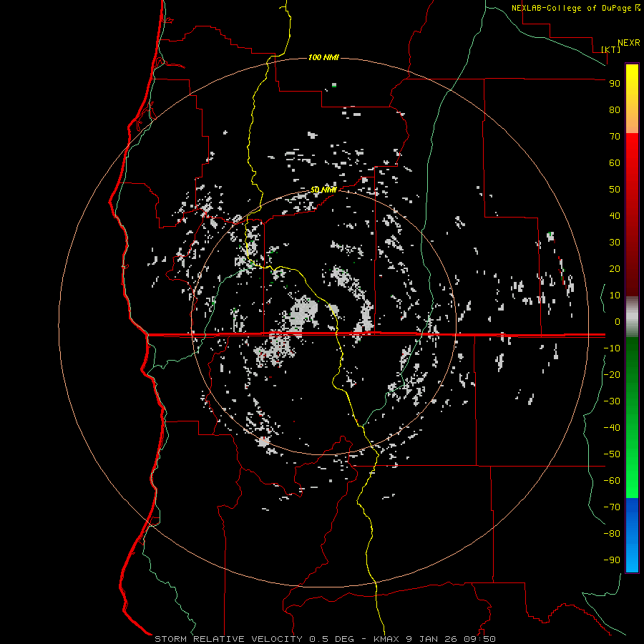Click the positive 30 value on velocity scale
Screen dimensions: 644x644
[x=615, y=243]
